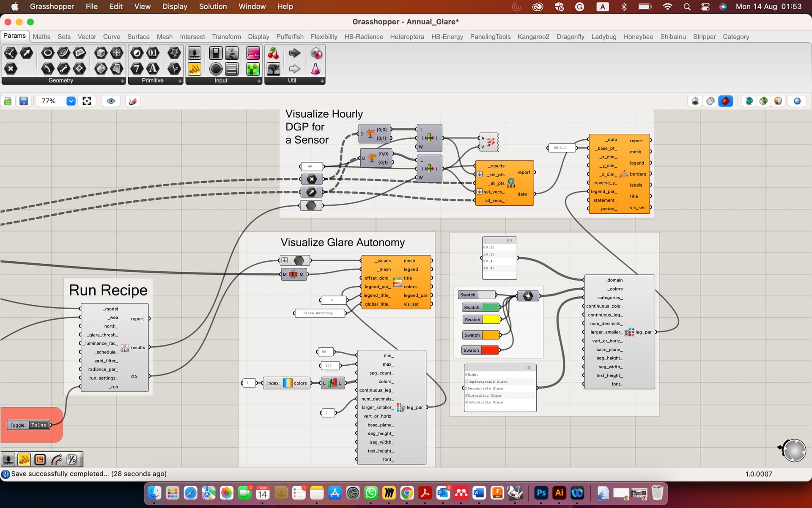Expand the Geometry panel group
Image resolution: width=812 pixels, height=508 pixels.
[122, 81]
